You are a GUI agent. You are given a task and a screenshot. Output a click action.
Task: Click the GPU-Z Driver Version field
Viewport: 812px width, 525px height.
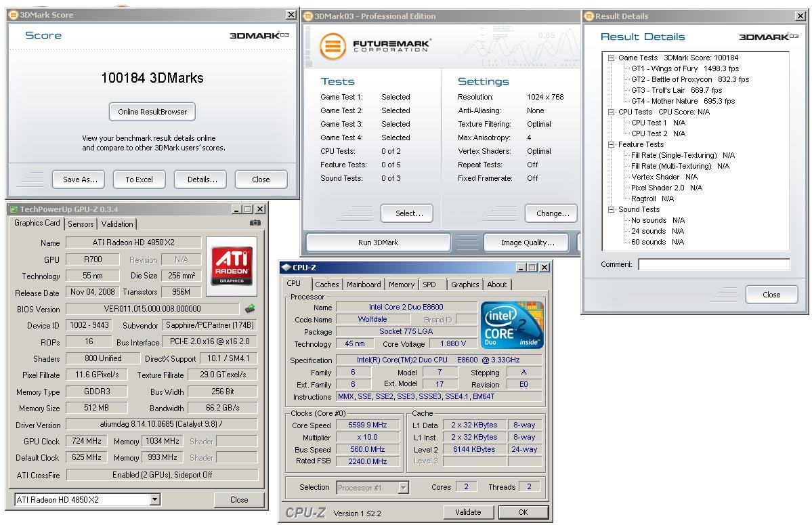click(x=162, y=424)
